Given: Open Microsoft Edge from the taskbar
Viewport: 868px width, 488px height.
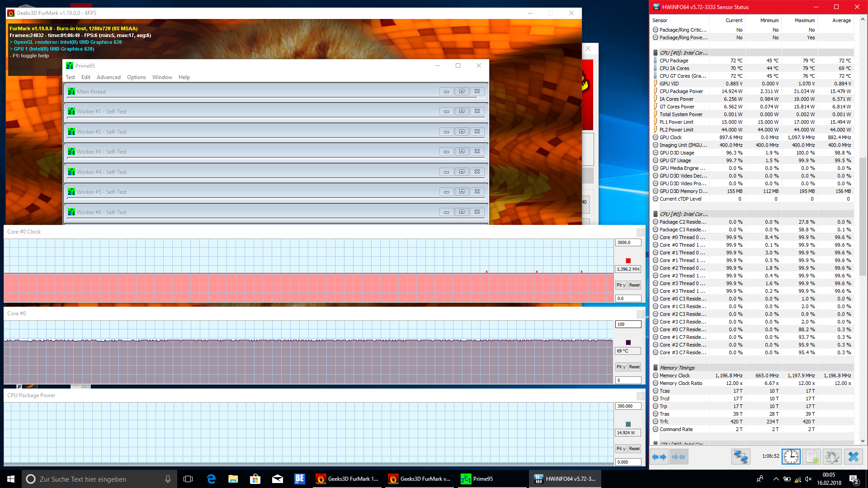Looking at the screenshot, I should coord(211,479).
